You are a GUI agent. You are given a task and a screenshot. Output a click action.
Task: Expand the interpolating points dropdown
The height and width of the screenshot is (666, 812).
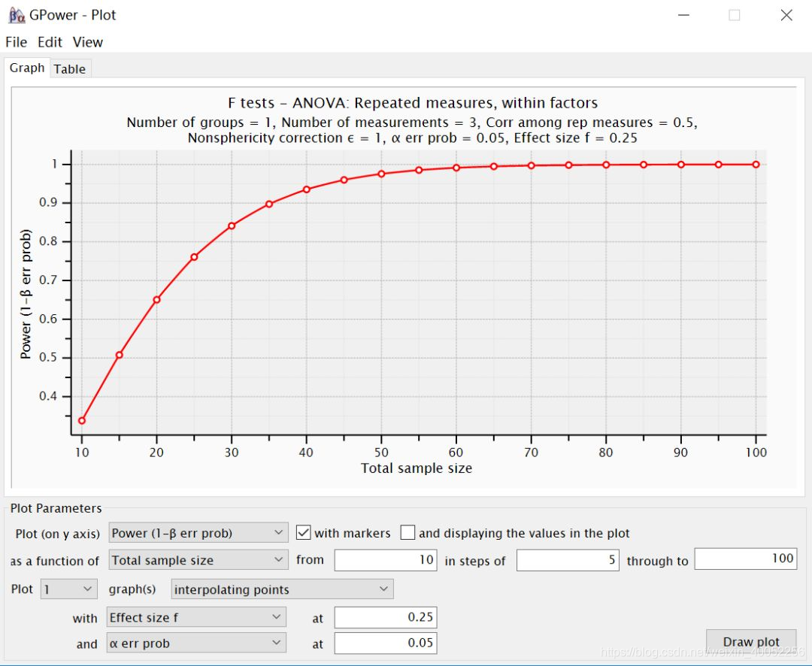282,589
